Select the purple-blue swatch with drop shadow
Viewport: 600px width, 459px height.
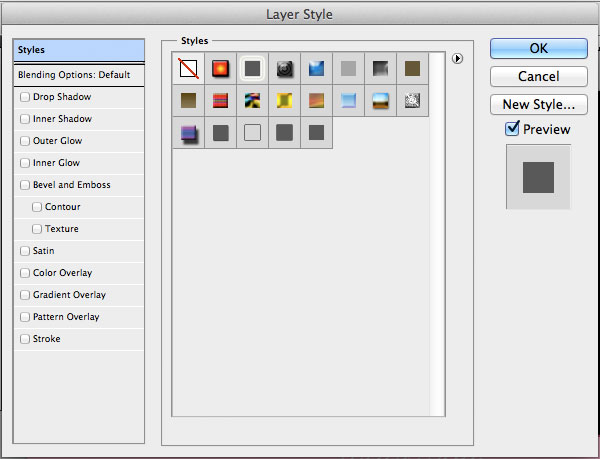click(188, 133)
